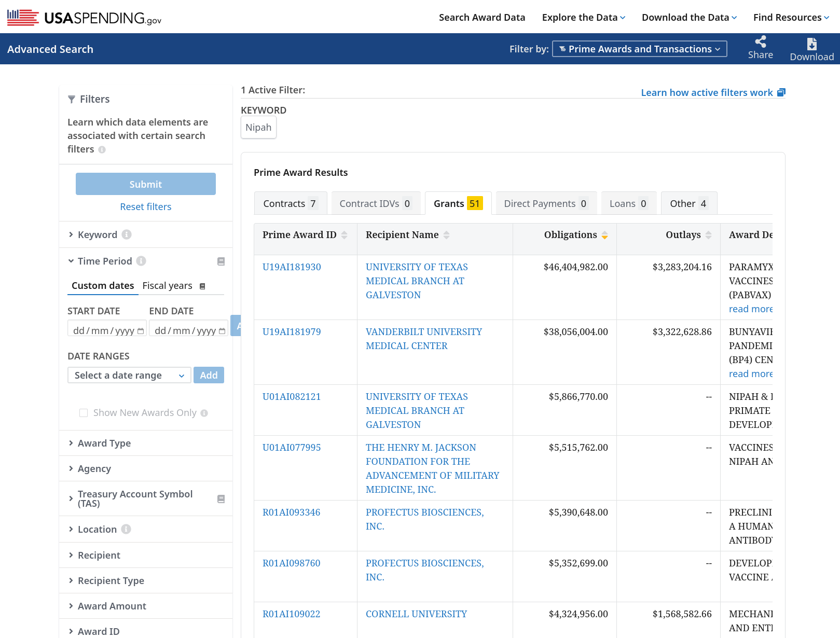Image resolution: width=840 pixels, height=638 pixels.
Task: Open award U19AI181930 link
Action: tap(292, 267)
